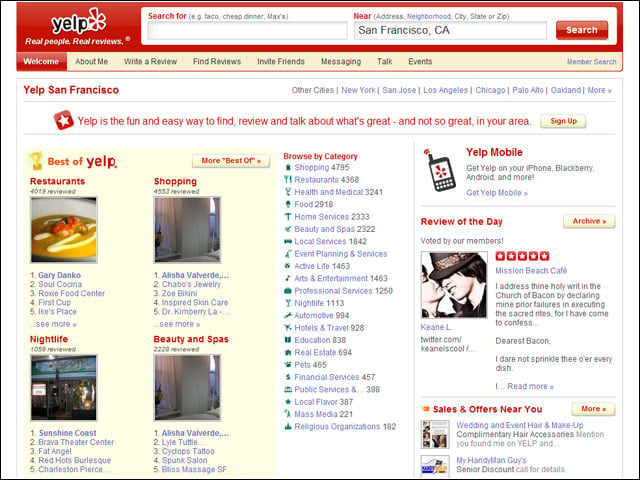This screenshot has width=640, height=480.
Task: Click the Professional Services briefcase icon
Action: [288, 291]
